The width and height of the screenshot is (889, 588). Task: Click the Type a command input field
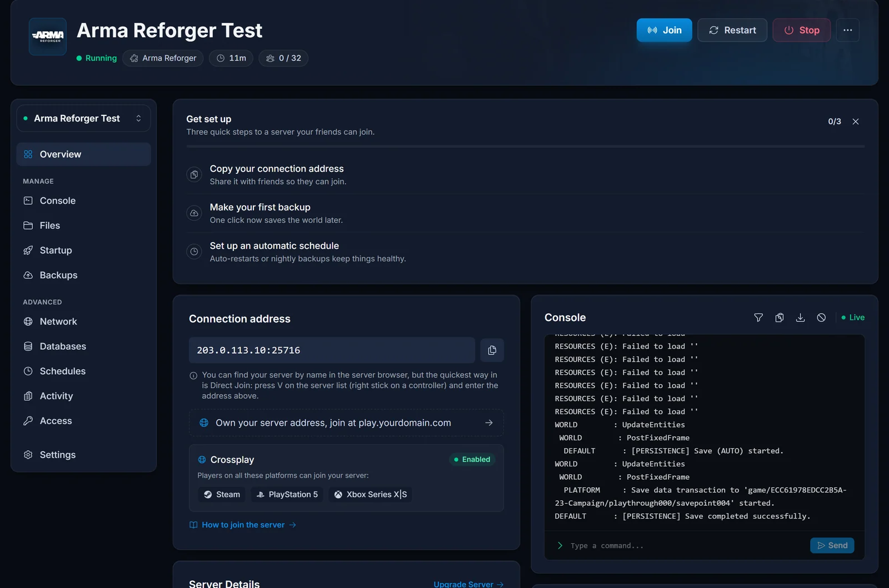pyautogui.click(x=687, y=546)
